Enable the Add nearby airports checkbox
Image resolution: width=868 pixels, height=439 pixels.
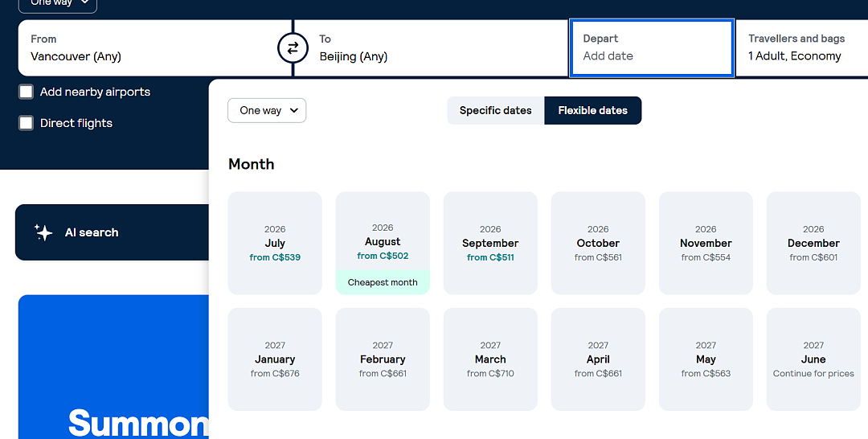coord(26,92)
